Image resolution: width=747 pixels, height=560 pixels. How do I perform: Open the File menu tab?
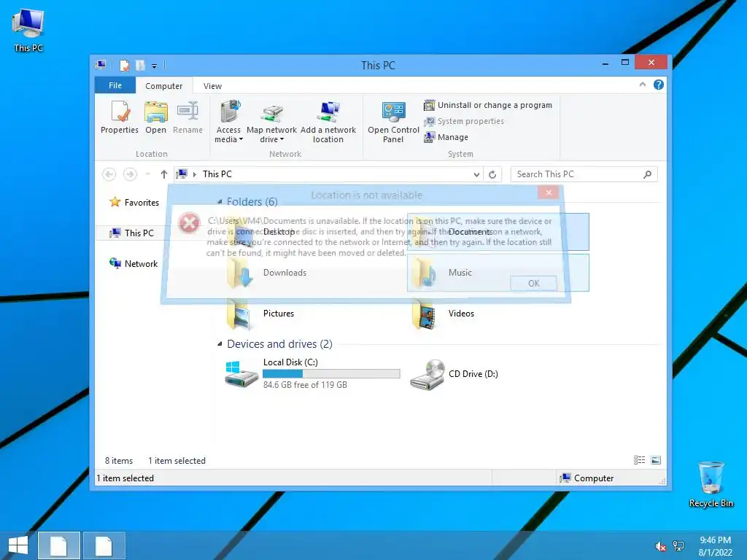coord(115,85)
